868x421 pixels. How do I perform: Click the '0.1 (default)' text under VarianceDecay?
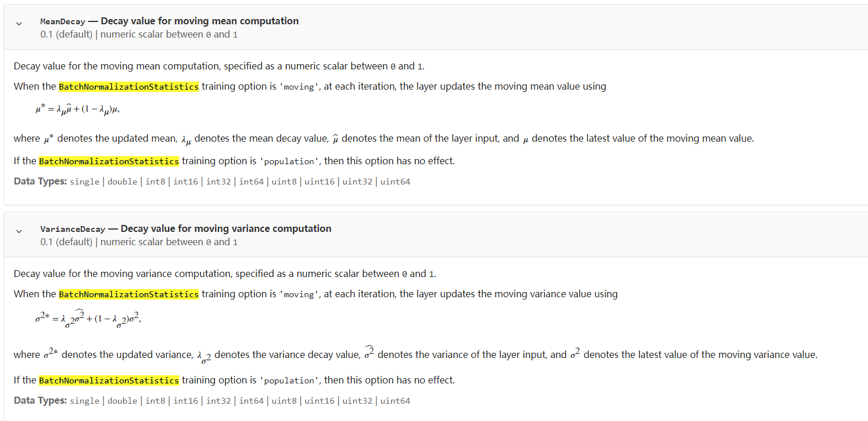pos(66,242)
